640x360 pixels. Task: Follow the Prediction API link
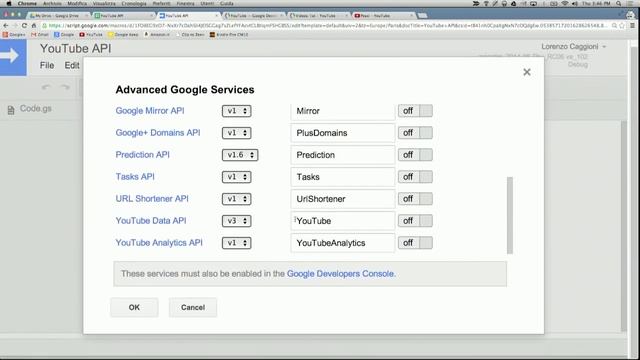pos(142,155)
